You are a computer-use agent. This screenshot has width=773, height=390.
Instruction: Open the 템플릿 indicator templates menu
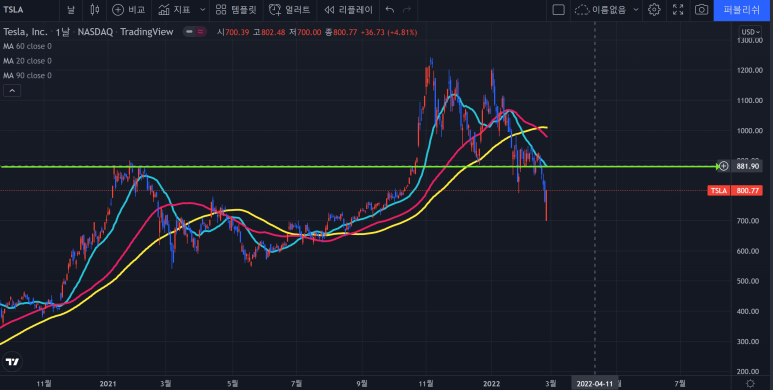pos(236,10)
